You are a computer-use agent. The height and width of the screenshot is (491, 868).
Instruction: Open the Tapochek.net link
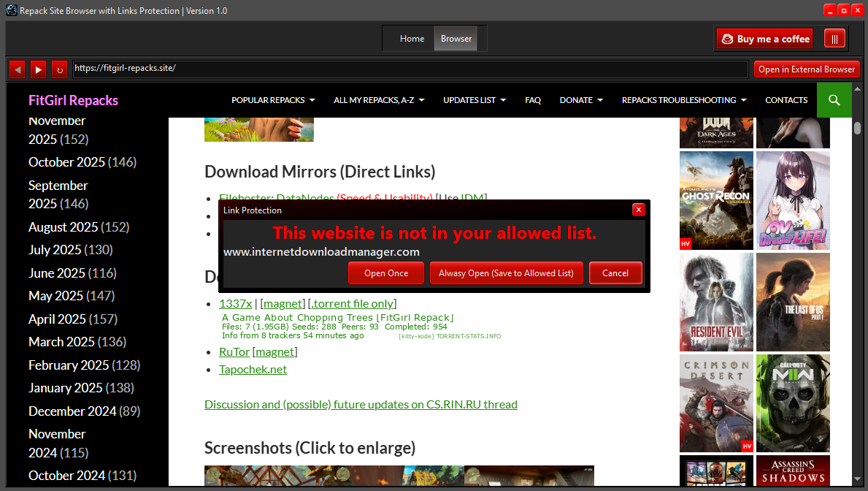[253, 370]
